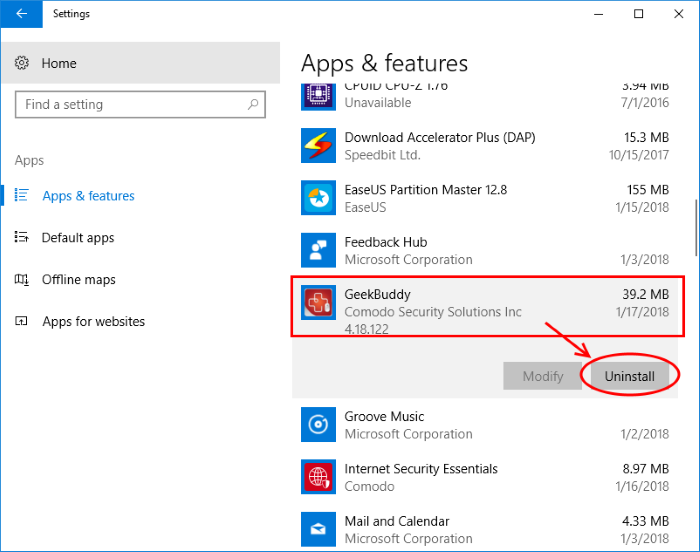Select EaseUS Partition Master 12.8 entry
Image resolution: width=700 pixels, height=552 pixels.
pos(485,198)
